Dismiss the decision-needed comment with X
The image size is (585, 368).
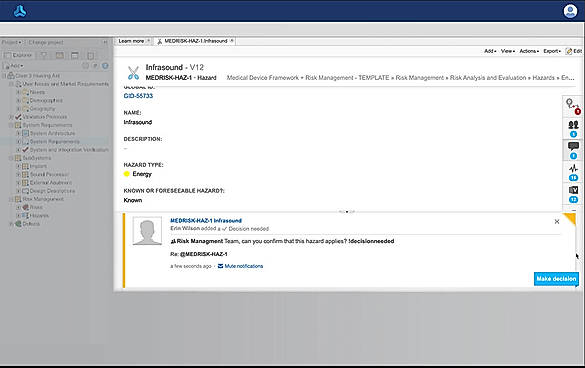click(557, 222)
